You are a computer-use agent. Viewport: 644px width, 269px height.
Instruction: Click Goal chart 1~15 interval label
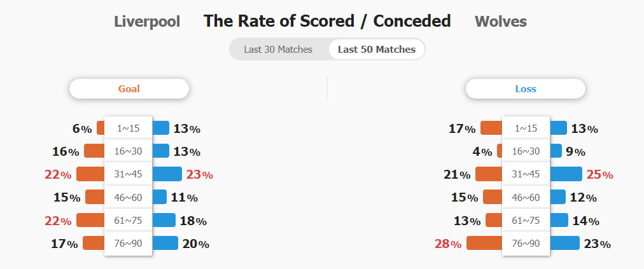128,128
